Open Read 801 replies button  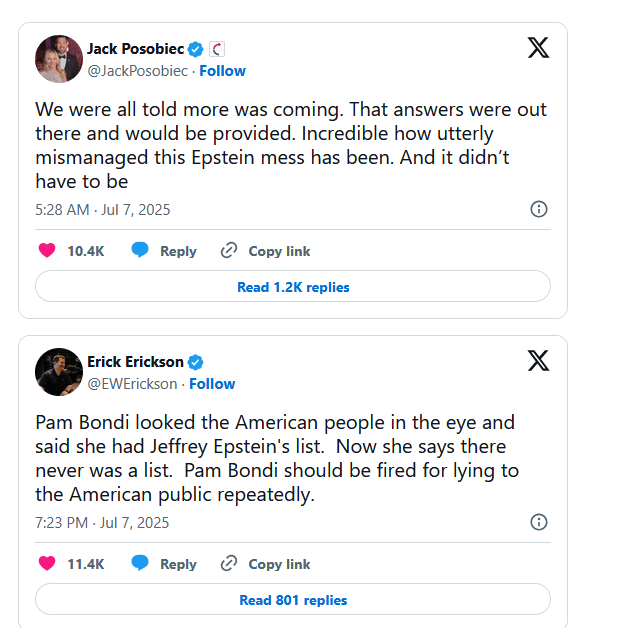coord(293,600)
